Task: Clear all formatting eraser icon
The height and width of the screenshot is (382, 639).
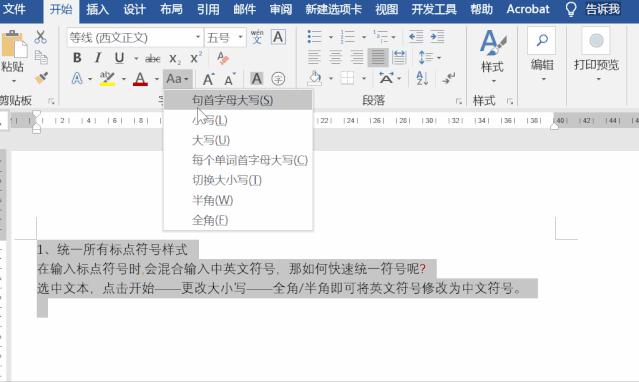Action: tap(223, 58)
